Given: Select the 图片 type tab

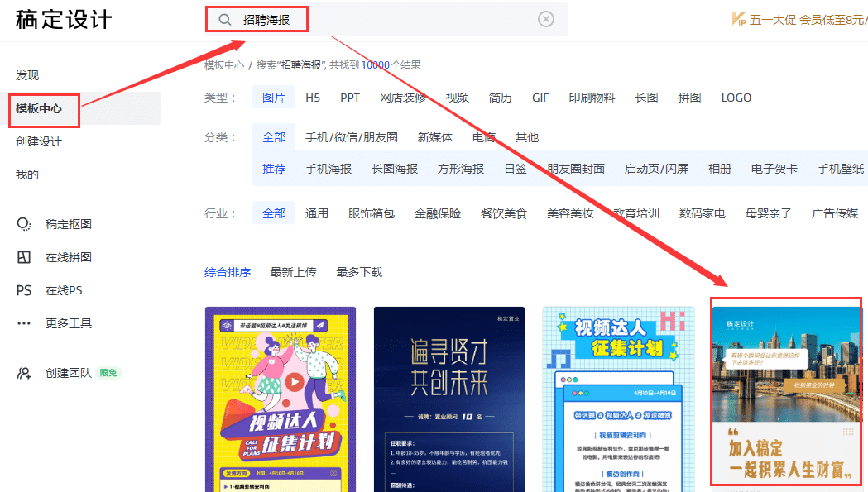Looking at the screenshot, I should [274, 98].
